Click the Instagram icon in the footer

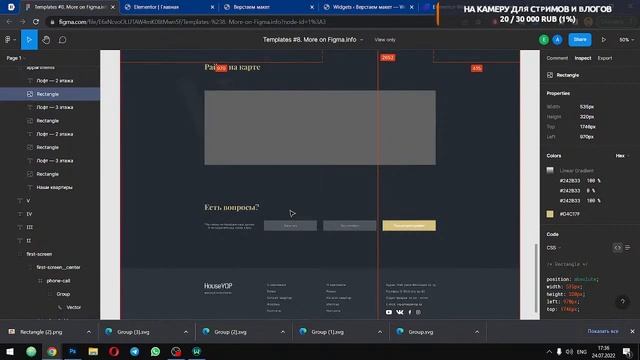point(418,312)
